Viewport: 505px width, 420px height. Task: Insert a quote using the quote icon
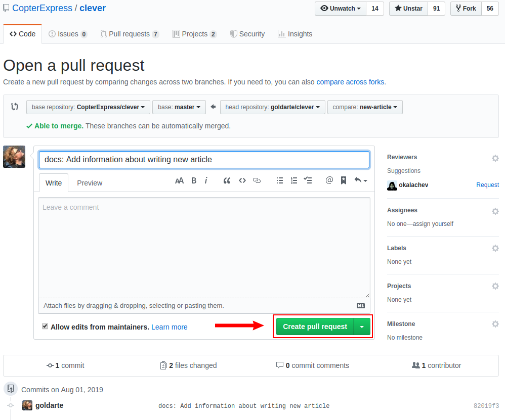coord(226,180)
